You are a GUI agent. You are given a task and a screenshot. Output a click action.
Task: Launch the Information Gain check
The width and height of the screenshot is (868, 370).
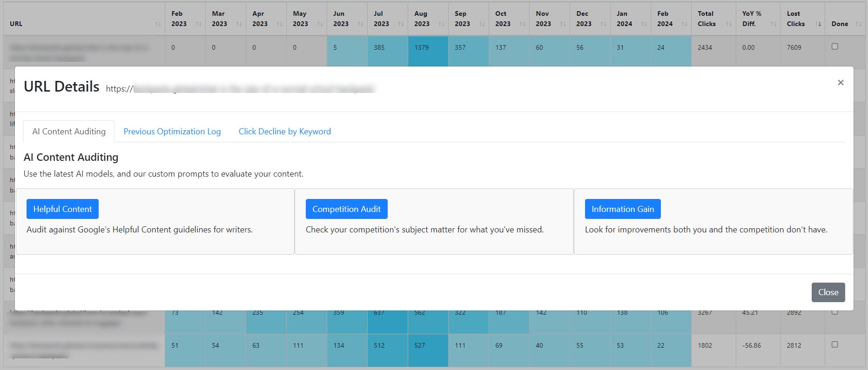623,209
